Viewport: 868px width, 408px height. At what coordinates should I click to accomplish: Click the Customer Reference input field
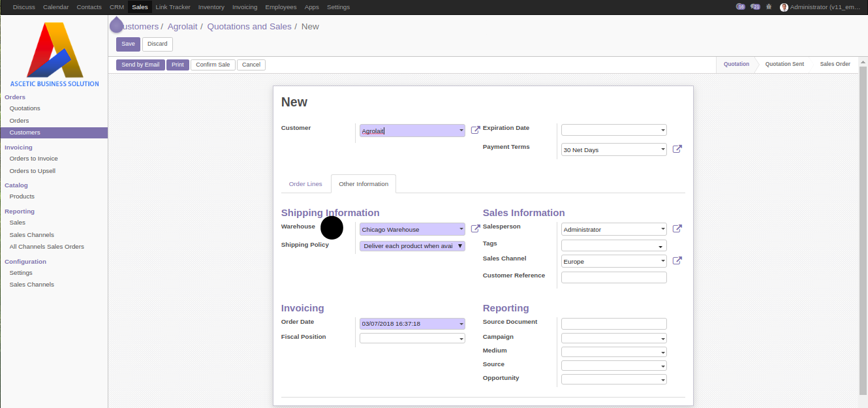613,277
